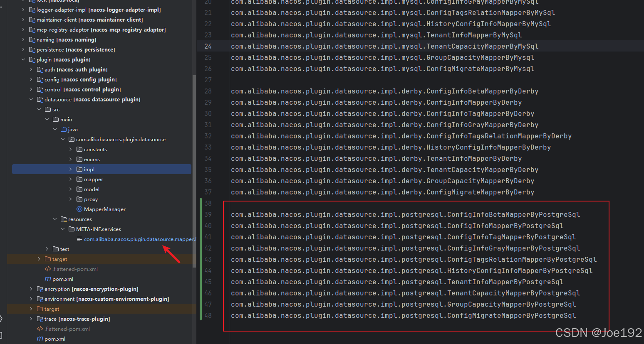Click line number 24 in the gutter

coord(208,46)
